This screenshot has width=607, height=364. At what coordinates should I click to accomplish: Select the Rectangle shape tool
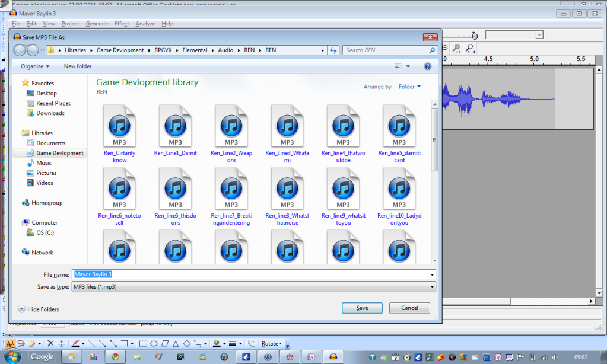pos(143,343)
